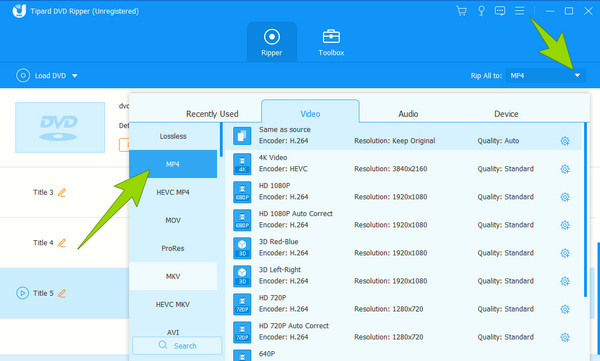Click the register key icon
The width and height of the screenshot is (600, 361).
[x=481, y=11]
